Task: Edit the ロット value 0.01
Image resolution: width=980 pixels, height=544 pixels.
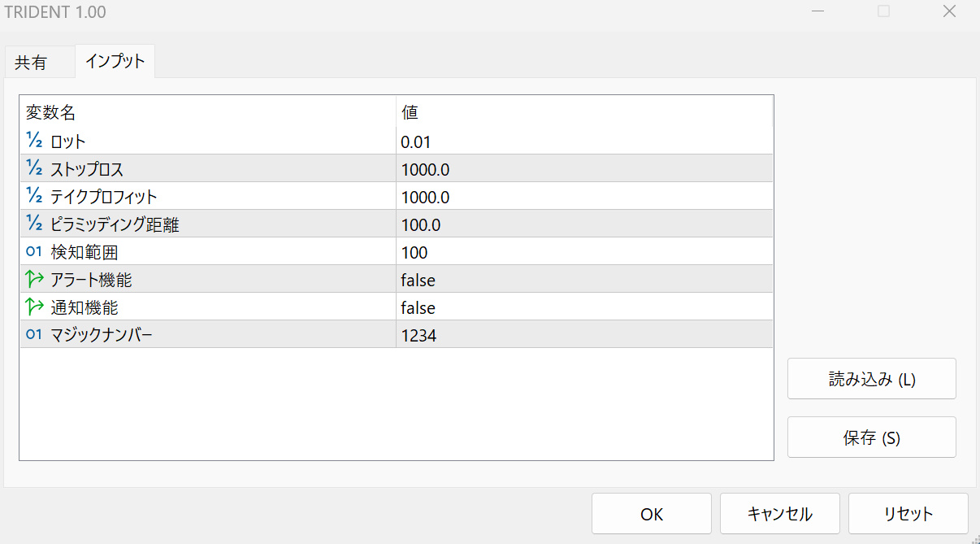Action: tap(416, 142)
